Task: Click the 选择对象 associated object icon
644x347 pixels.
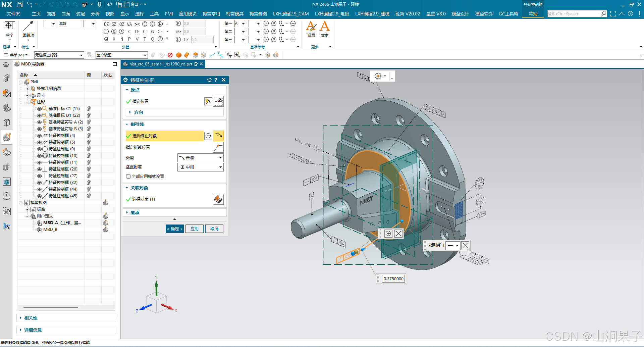Action: point(218,199)
